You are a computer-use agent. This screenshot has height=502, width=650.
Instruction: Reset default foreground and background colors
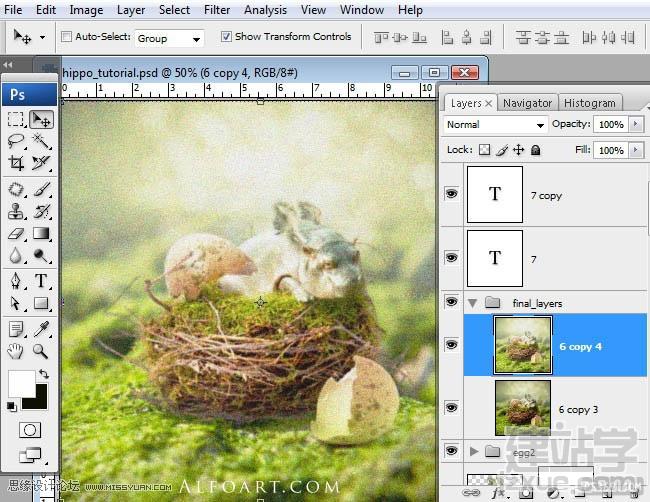tap(12, 407)
